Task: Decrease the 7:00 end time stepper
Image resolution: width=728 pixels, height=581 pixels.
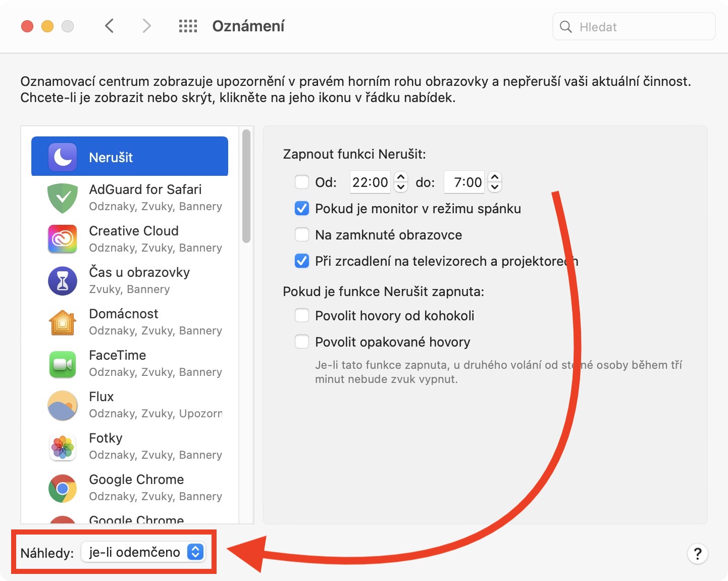Action: pos(495,187)
